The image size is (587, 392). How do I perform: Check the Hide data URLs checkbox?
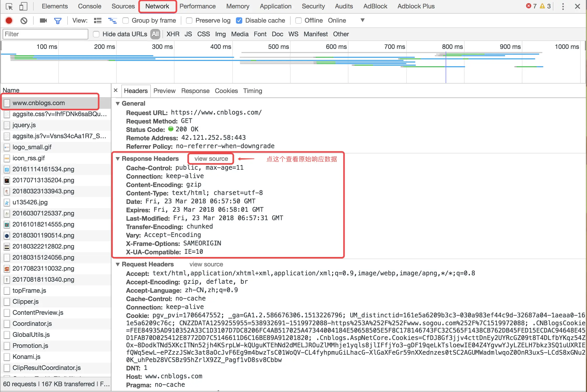click(x=96, y=34)
